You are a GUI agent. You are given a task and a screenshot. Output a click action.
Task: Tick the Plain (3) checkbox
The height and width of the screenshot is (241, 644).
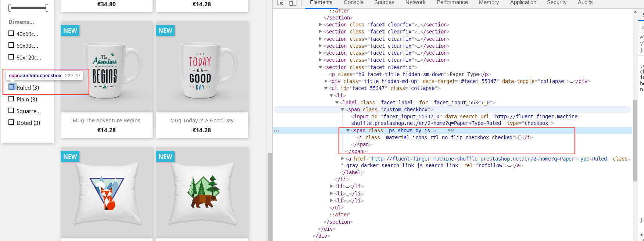coord(11,99)
